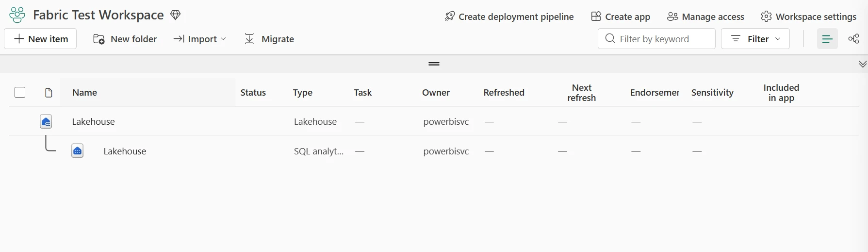868x252 pixels.
Task: Open the Lakehouse item of type Lakehouse
Action: pyautogui.click(x=94, y=121)
